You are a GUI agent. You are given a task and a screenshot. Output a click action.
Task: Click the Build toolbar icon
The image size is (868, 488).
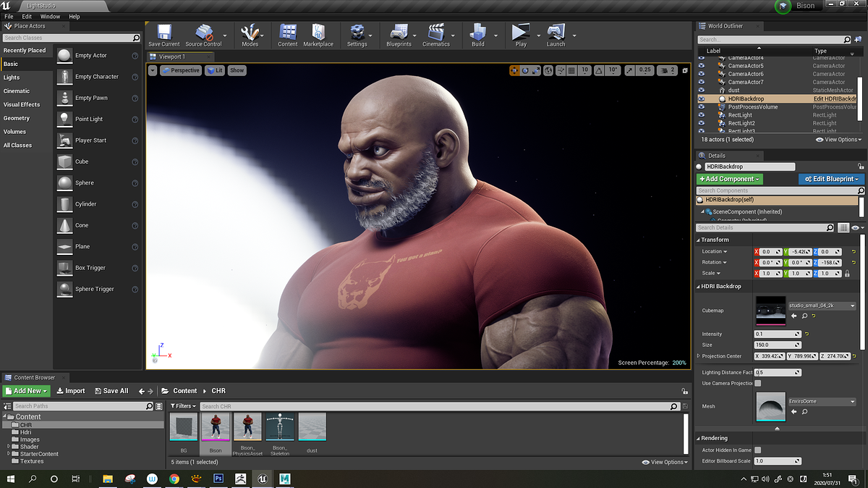pyautogui.click(x=478, y=32)
